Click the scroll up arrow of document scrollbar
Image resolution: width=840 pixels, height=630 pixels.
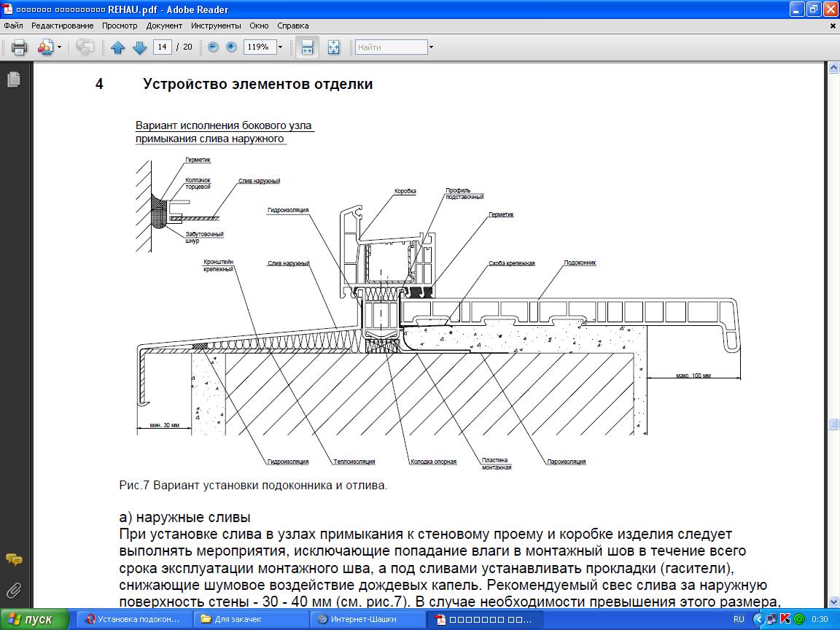click(x=833, y=68)
